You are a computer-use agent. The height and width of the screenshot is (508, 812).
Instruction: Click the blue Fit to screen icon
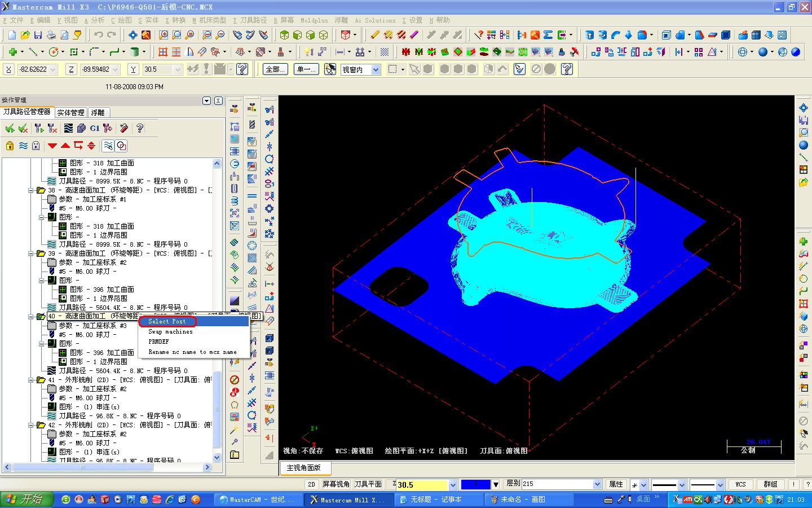(133, 35)
